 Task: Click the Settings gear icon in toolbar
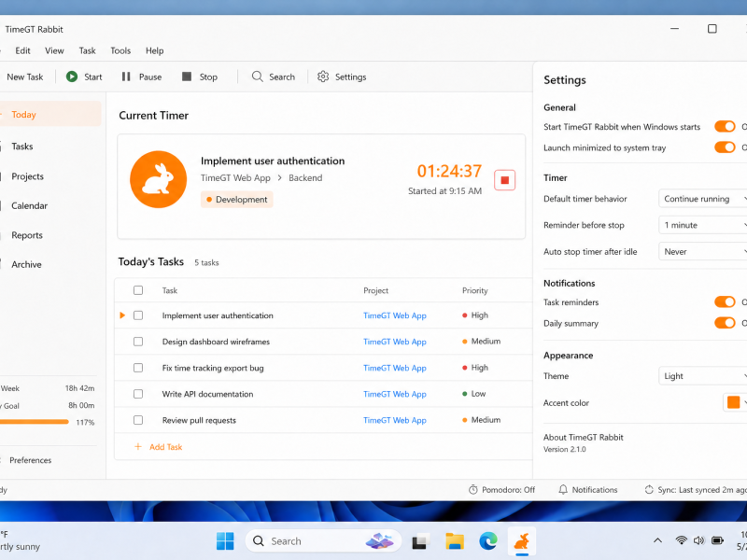[323, 77]
